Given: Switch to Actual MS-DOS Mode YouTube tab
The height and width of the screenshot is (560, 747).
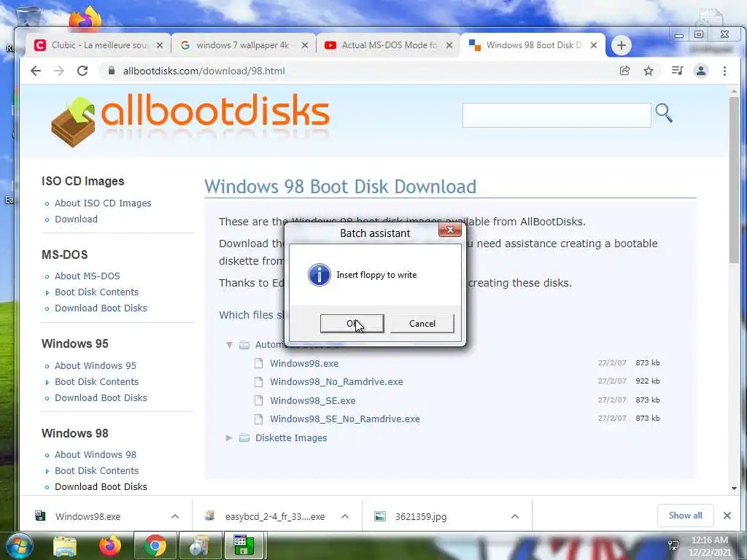Looking at the screenshot, I should (x=388, y=45).
